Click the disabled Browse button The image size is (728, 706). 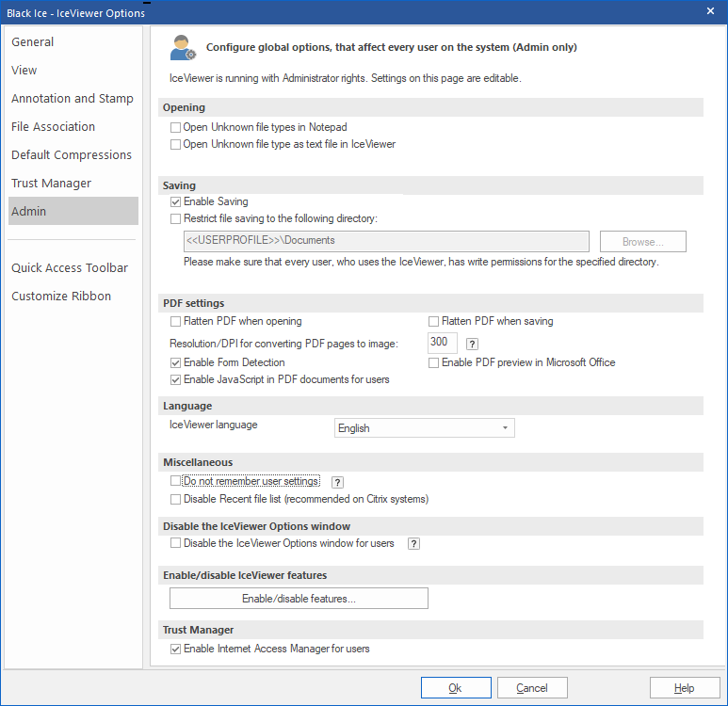642,241
